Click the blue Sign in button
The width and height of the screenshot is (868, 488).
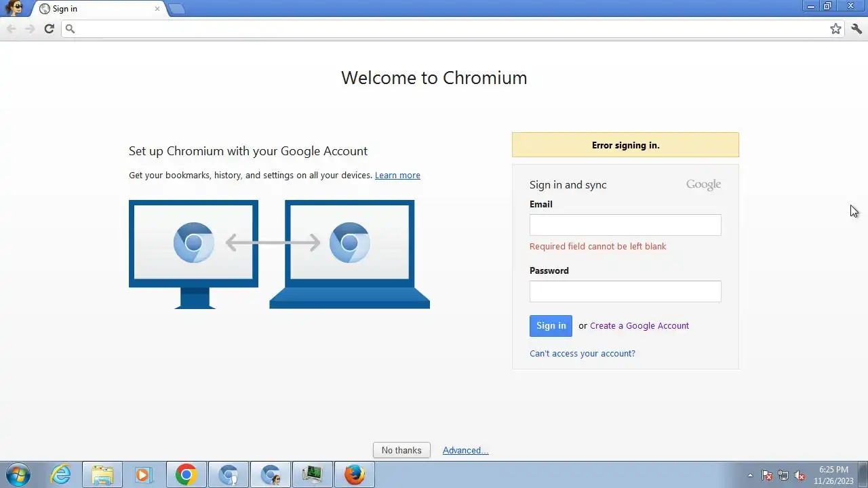551,326
